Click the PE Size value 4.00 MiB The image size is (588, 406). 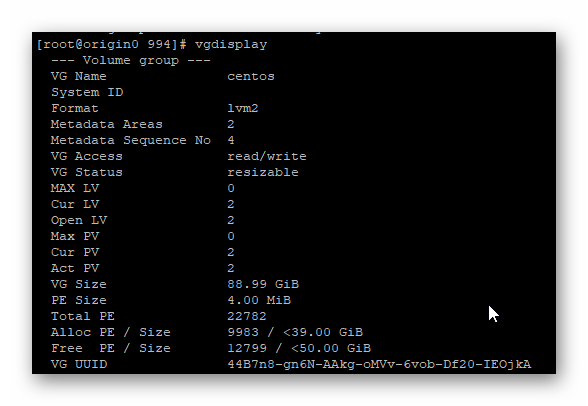[x=259, y=300]
